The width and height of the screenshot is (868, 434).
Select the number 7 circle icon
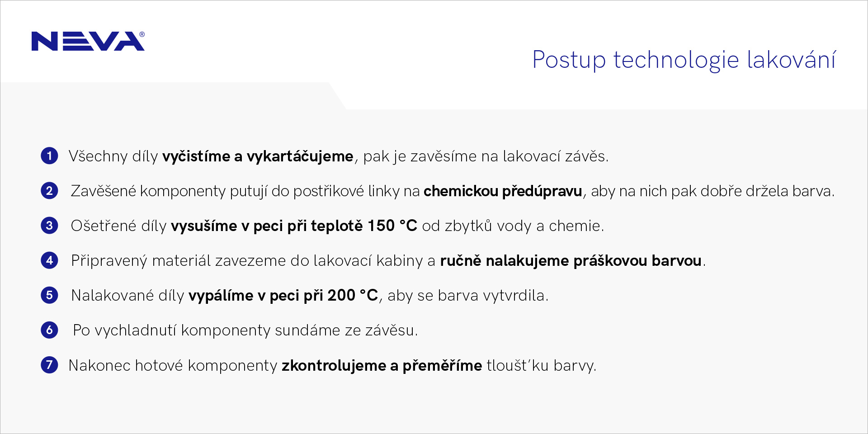pos(49,365)
